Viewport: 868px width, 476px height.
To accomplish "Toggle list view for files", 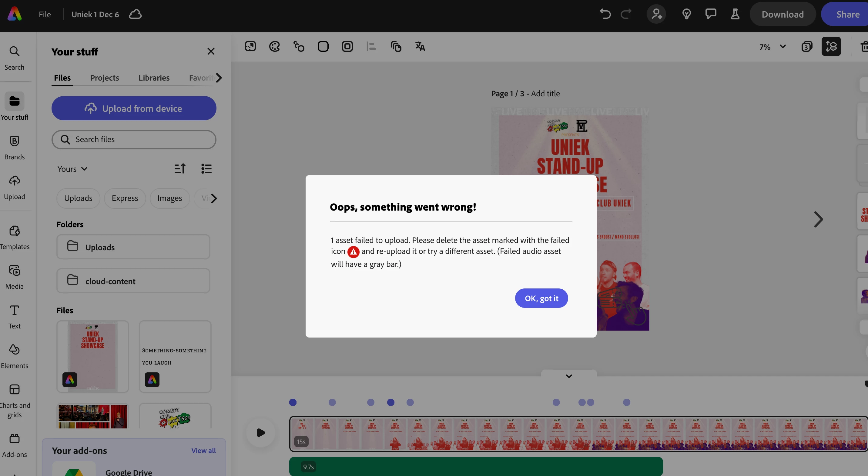I will 206,169.
